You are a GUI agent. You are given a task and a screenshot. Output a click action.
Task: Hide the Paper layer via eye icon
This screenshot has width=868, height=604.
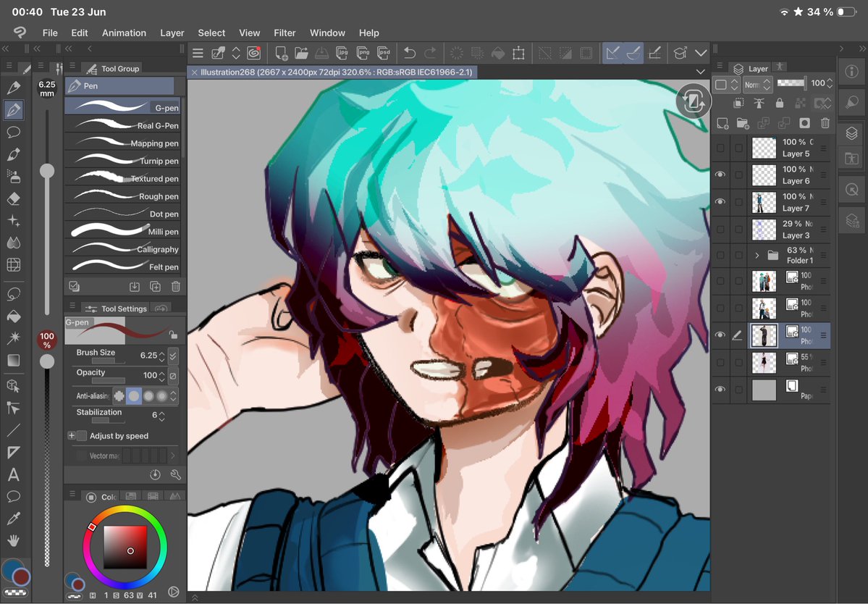coord(720,389)
